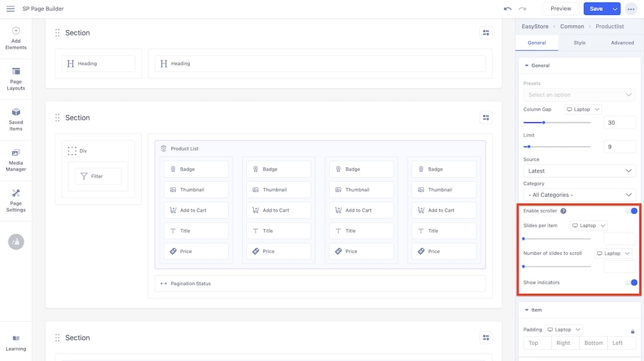Open the Learning sidebar item
Viewport: 644px width, 361px height.
tap(16, 342)
